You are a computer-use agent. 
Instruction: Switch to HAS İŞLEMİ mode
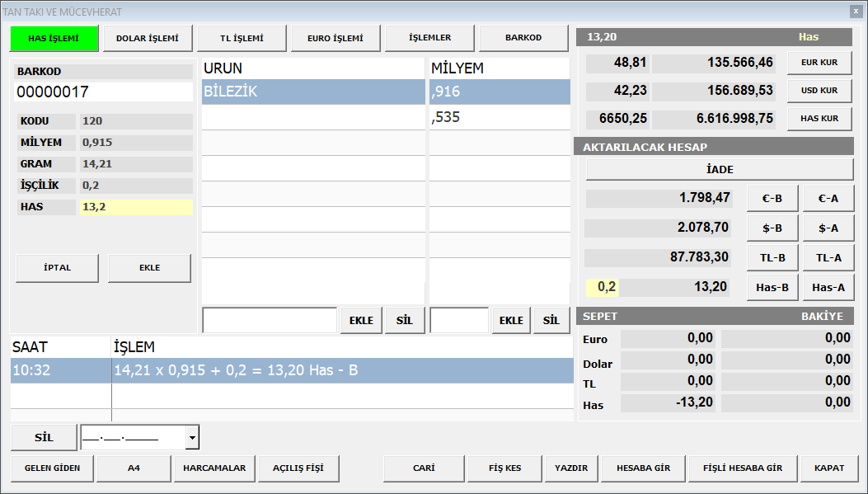pos(54,38)
